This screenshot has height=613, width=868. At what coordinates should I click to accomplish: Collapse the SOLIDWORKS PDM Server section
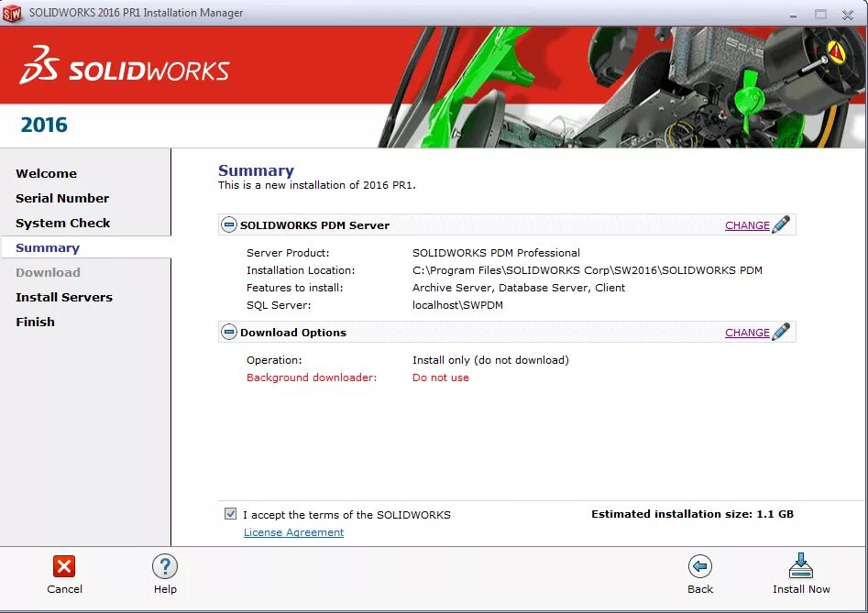tap(228, 224)
